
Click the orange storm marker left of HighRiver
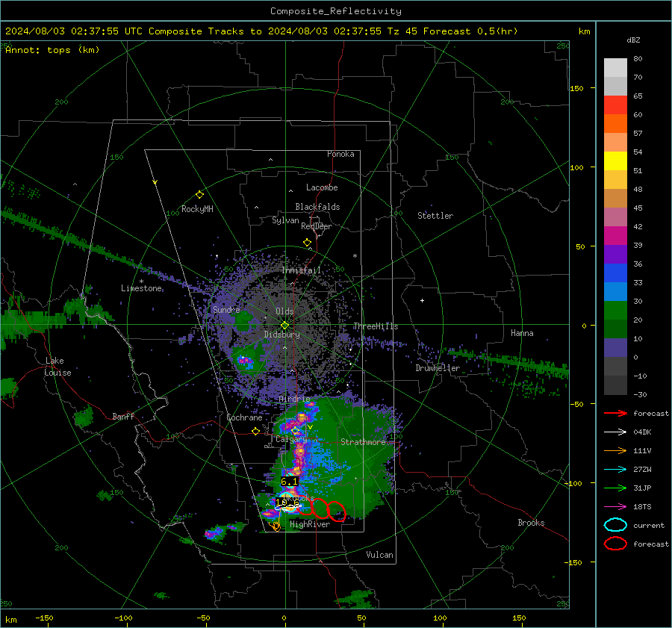click(275, 526)
